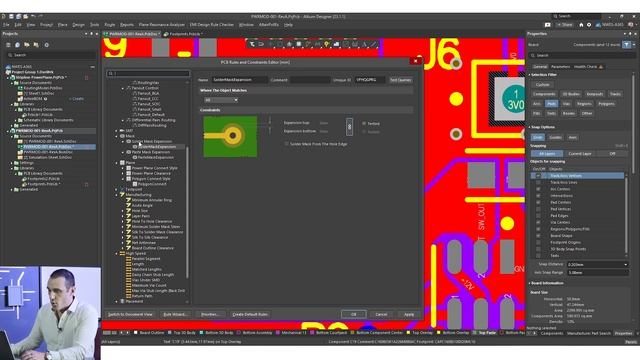Click the Properties panel search field
Screen dimensions: 640x360
(582, 55)
